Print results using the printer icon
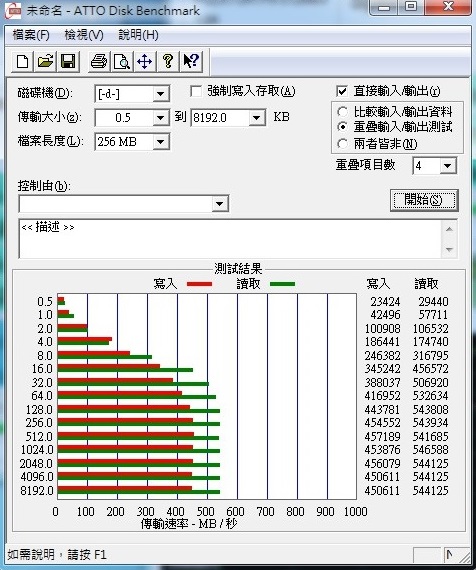 [x=99, y=61]
